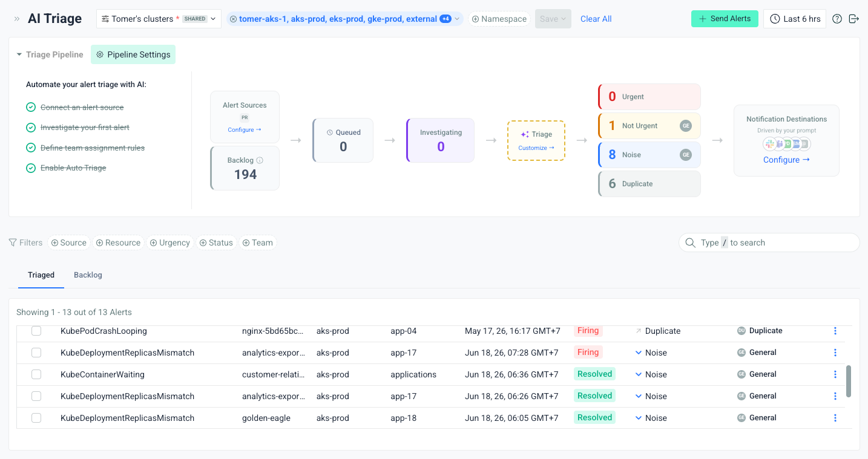Focus the Type / to search field
This screenshot has width=868, height=459.
point(769,243)
